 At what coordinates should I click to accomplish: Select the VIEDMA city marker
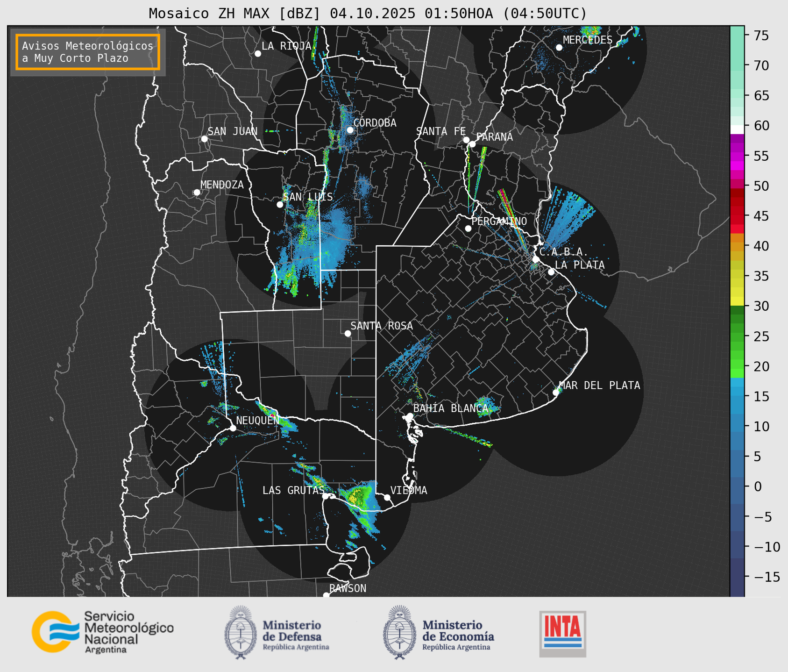click(387, 497)
